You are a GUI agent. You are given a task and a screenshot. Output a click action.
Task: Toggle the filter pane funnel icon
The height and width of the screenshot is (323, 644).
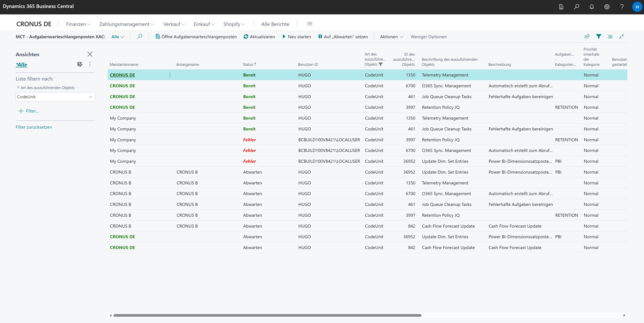coord(599,37)
